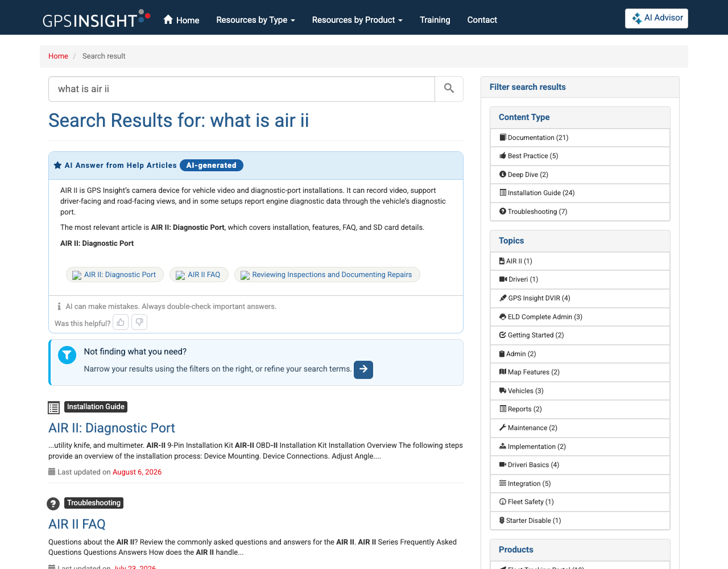Filter topics by Getting Started (2)
The image size is (728, 569).
pos(580,335)
